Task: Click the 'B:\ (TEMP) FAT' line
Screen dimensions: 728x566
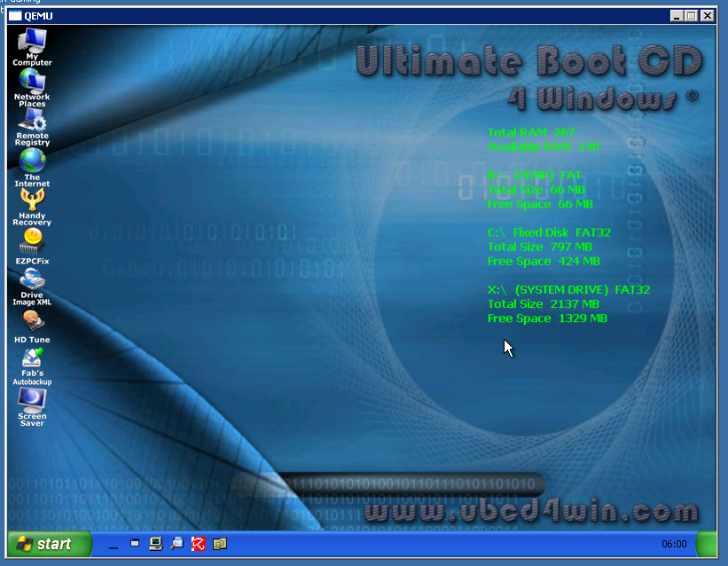Action: pos(535,175)
